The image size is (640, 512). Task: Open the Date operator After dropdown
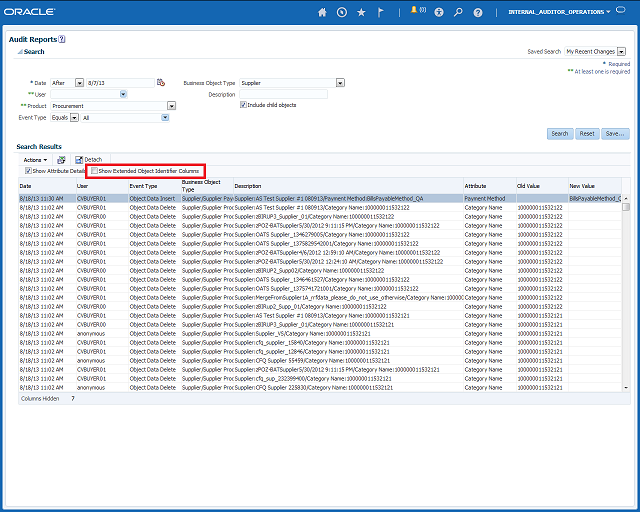(x=80, y=83)
